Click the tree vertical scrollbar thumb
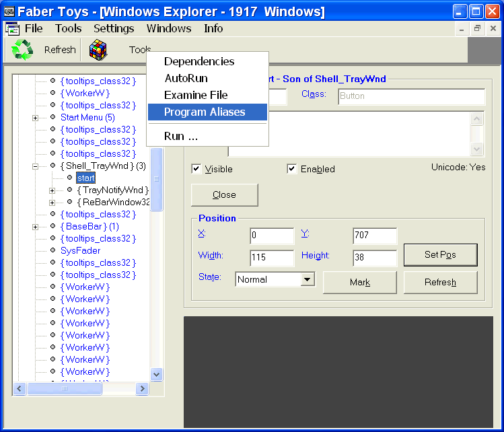Viewport: 504px width, 432px height. (156, 179)
